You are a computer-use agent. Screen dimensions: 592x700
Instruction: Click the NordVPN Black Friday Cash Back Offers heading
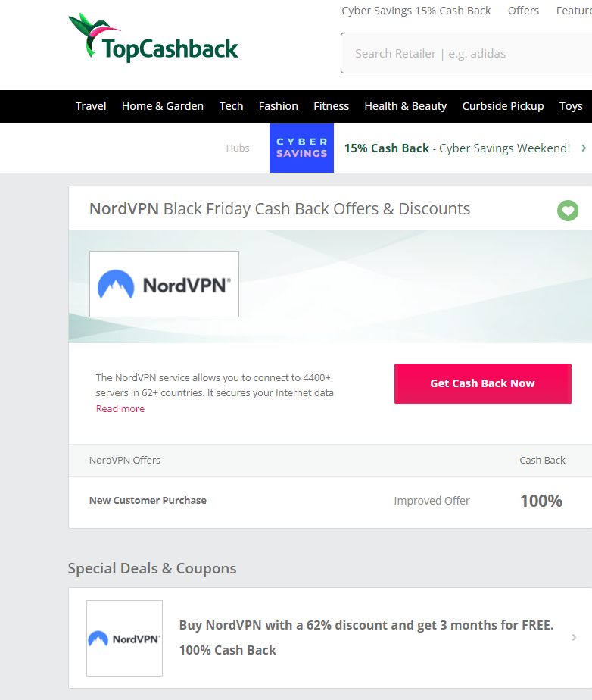click(279, 209)
